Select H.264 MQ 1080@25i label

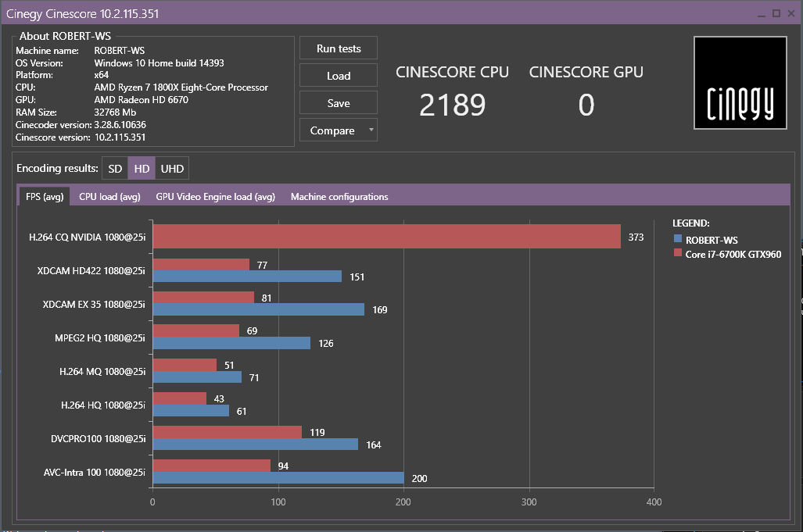point(102,371)
